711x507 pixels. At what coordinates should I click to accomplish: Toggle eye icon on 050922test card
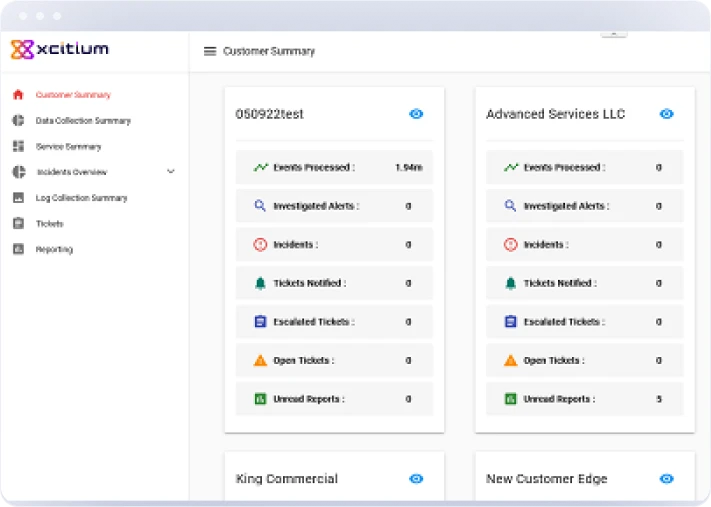pos(416,114)
